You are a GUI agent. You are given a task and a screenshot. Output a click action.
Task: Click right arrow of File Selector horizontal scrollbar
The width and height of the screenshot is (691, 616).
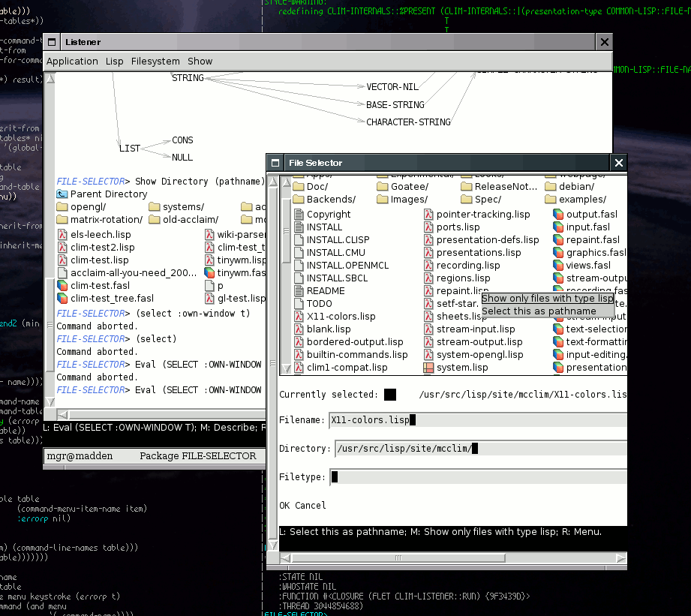[x=621, y=558]
